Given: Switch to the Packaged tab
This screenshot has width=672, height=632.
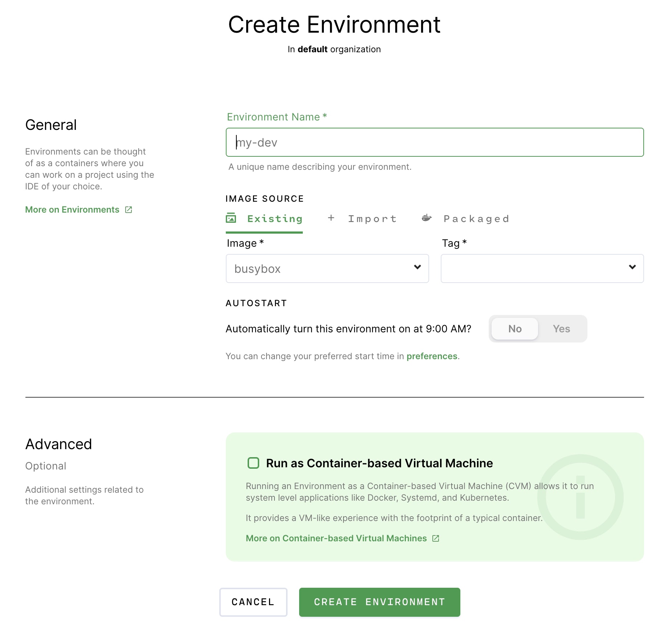Looking at the screenshot, I should [x=476, y=218].
